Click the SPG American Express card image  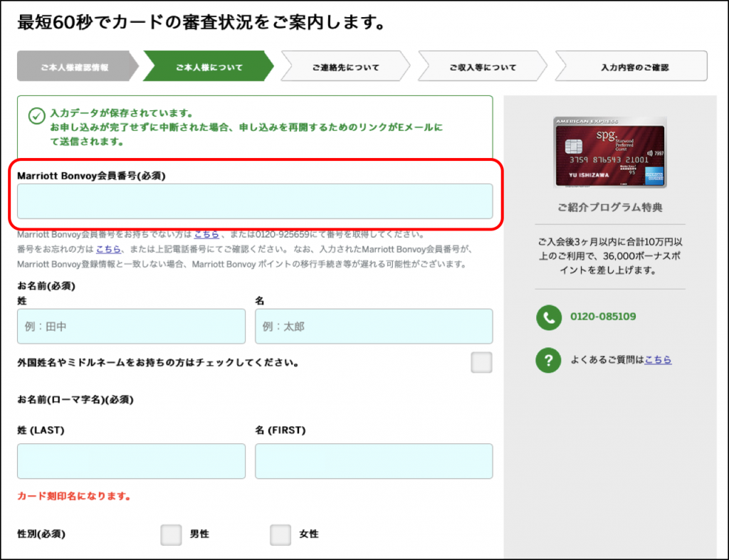tap(610, 152)
